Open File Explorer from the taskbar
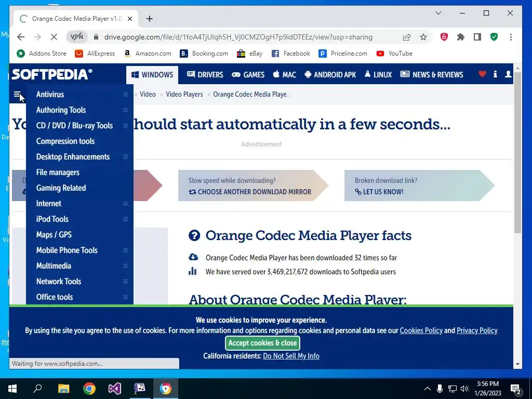This screenshot has width=532, height=399. [63, 389]
